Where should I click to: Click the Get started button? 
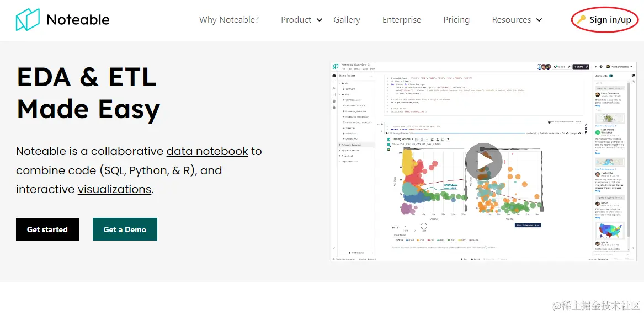coord(47,229)
